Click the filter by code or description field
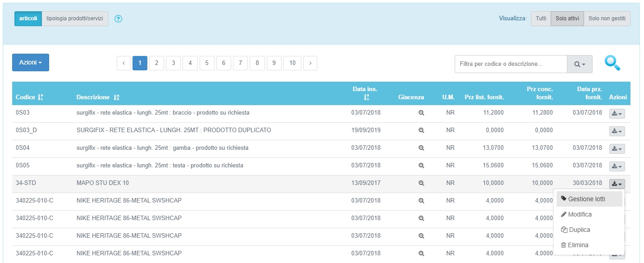Viewport: 644px width, 263px height. [510, 65]
